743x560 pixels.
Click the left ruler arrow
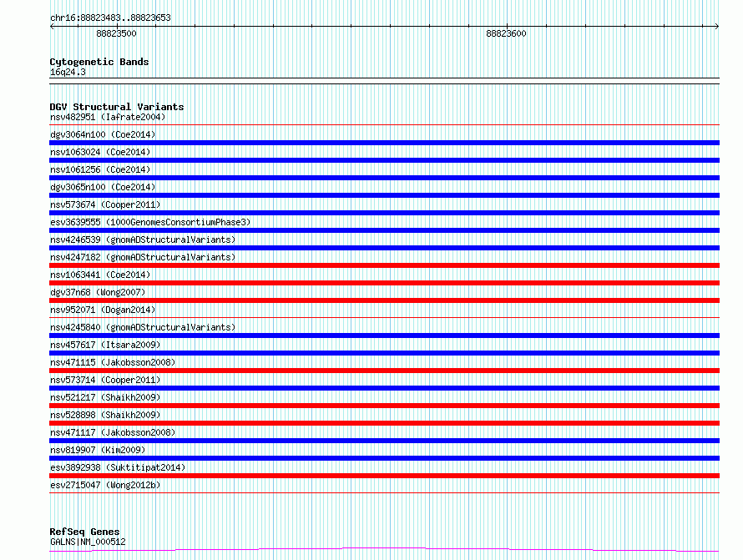point(52,27)
